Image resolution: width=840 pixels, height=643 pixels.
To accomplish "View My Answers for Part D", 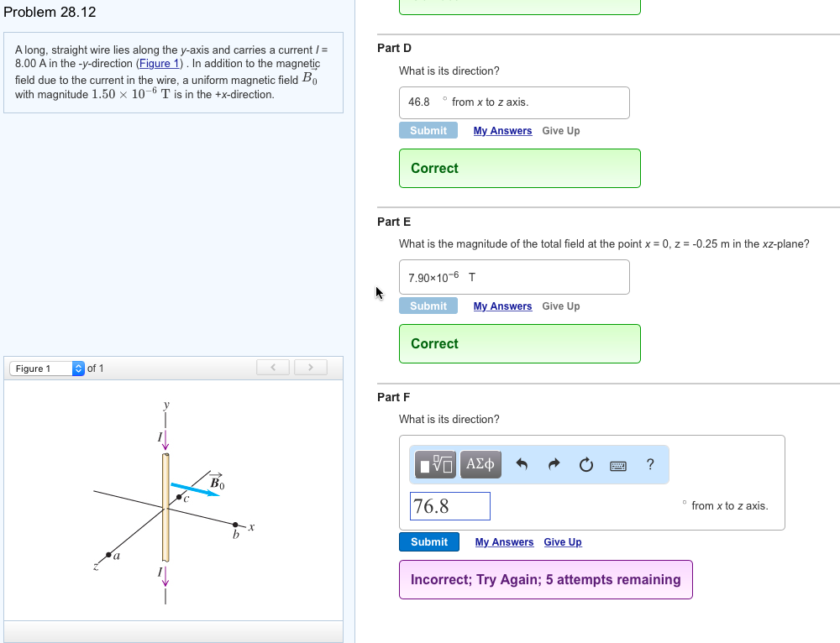I will [x=502, y=131].
